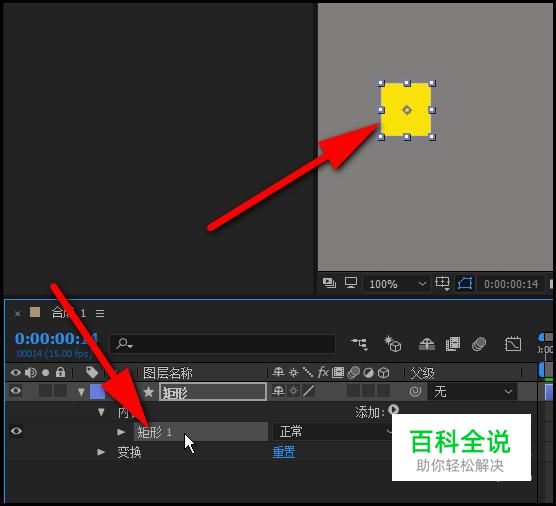This screenshot has height=506, width=556.
Task: Open grid and guide options icon
Action: 443,283
